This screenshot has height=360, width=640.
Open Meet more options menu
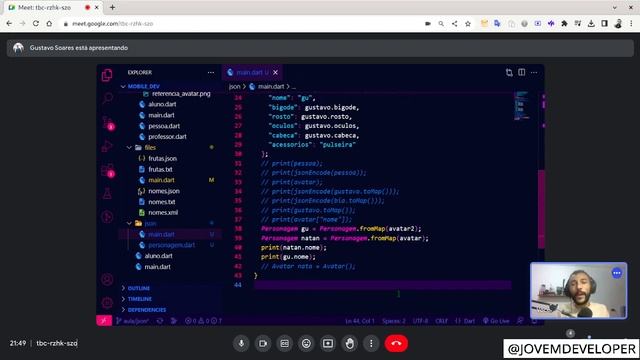[x=371, y=344]
